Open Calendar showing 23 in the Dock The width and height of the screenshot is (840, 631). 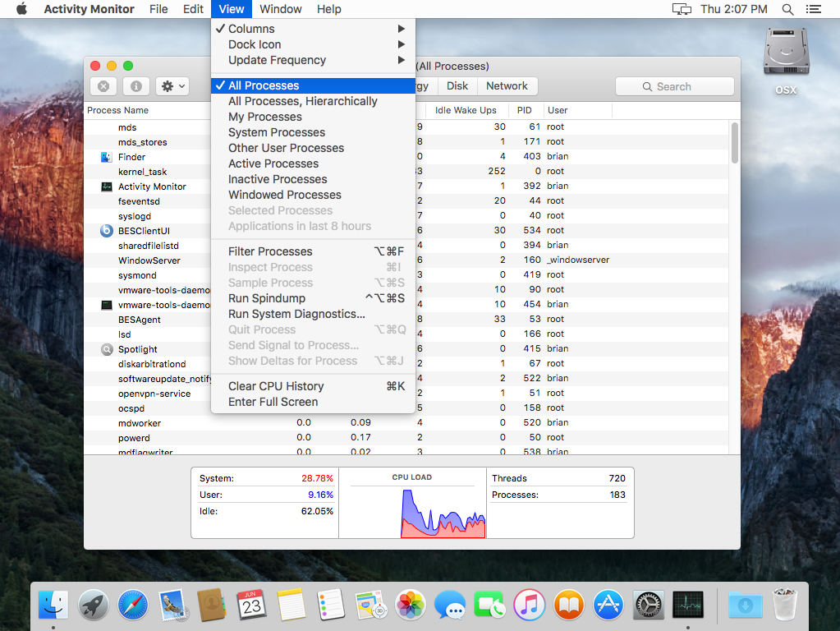click(x=251, y=605)
